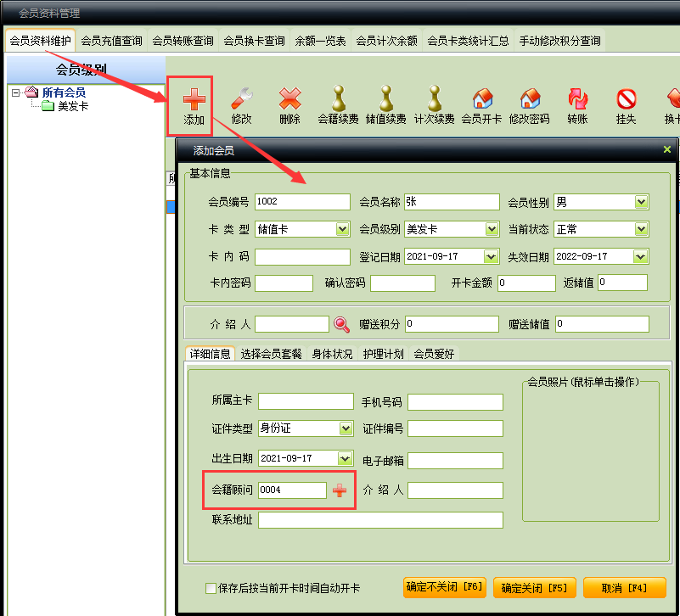Click the 确认密码 input field
680x616 pixels.
tap(402, 283)
